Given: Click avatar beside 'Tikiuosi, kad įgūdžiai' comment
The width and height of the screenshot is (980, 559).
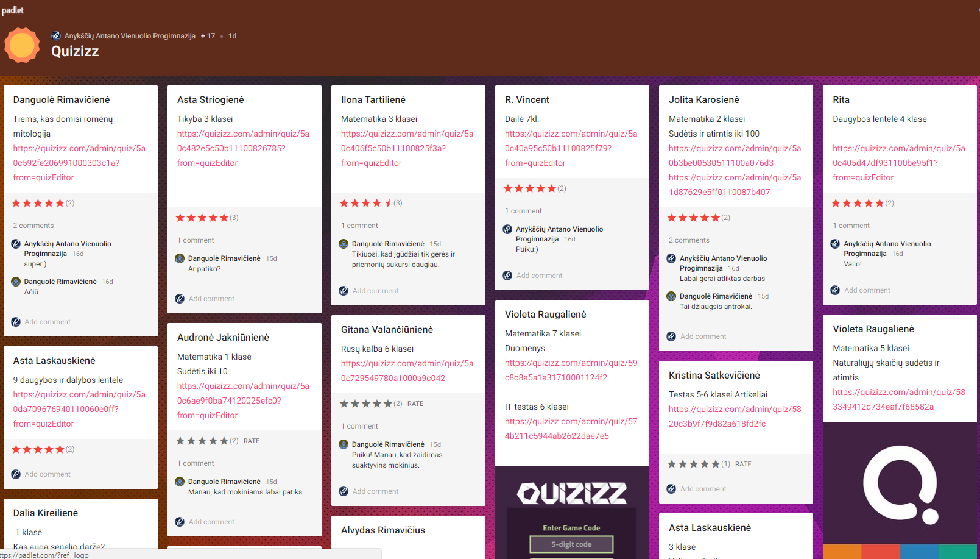Looking at the screenshot, I should [x=344, y=244].
